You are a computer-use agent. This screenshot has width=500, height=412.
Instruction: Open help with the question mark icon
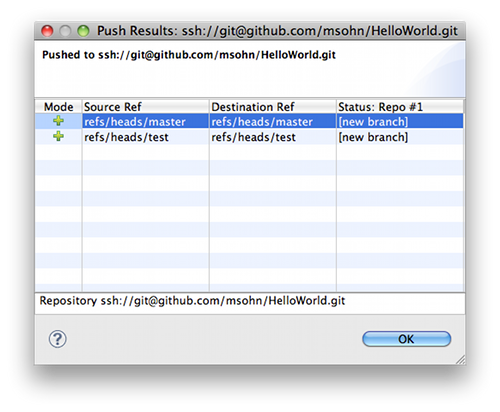58,339
